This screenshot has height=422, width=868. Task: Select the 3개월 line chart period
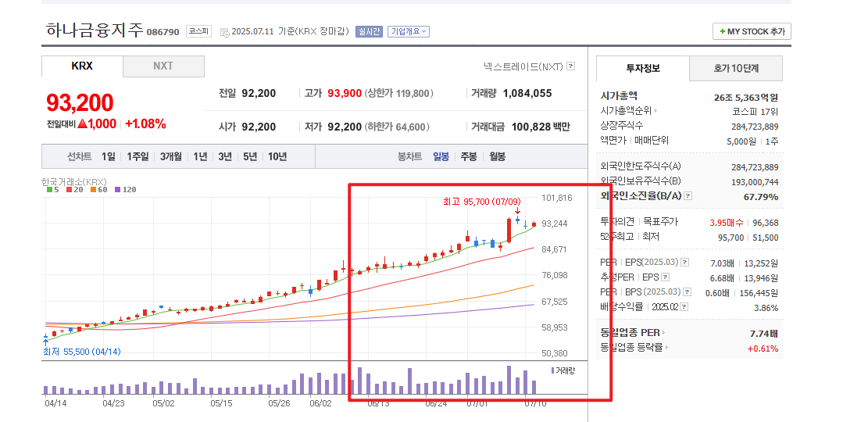click(171, 157)
